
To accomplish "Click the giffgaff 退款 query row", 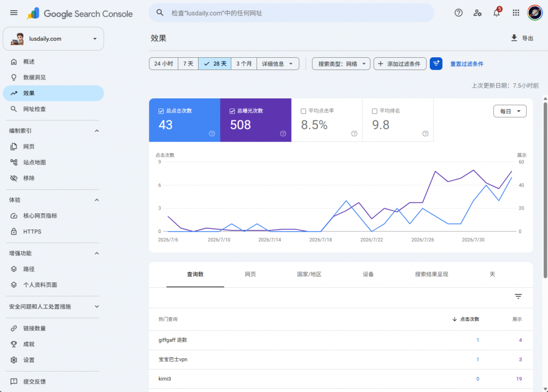I will [x=341, y=340].
